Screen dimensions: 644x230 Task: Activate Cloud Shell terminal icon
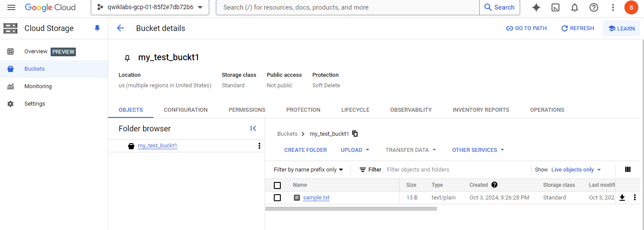555,7
